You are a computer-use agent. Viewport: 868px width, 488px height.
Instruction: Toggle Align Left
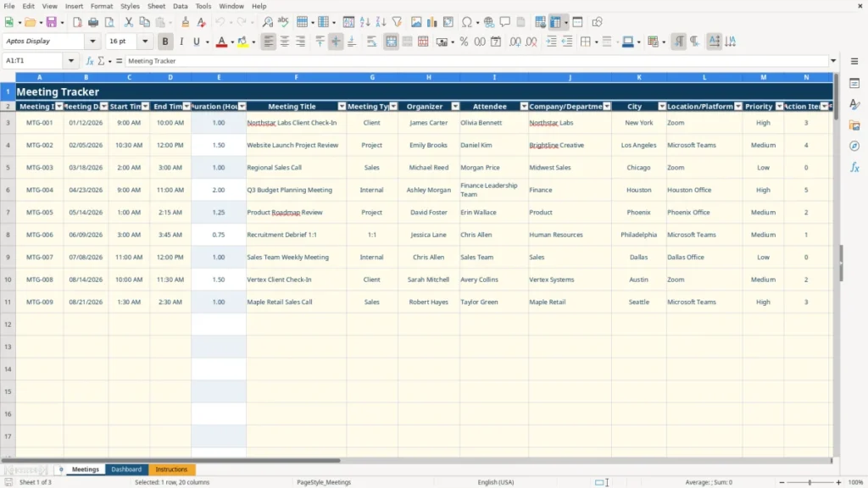[x=269, y=42]
